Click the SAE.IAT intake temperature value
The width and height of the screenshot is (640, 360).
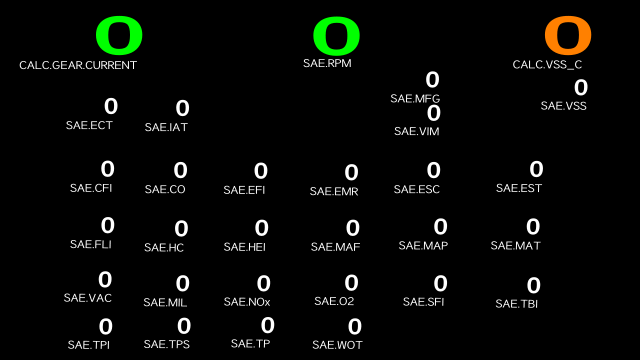[182, 109]
